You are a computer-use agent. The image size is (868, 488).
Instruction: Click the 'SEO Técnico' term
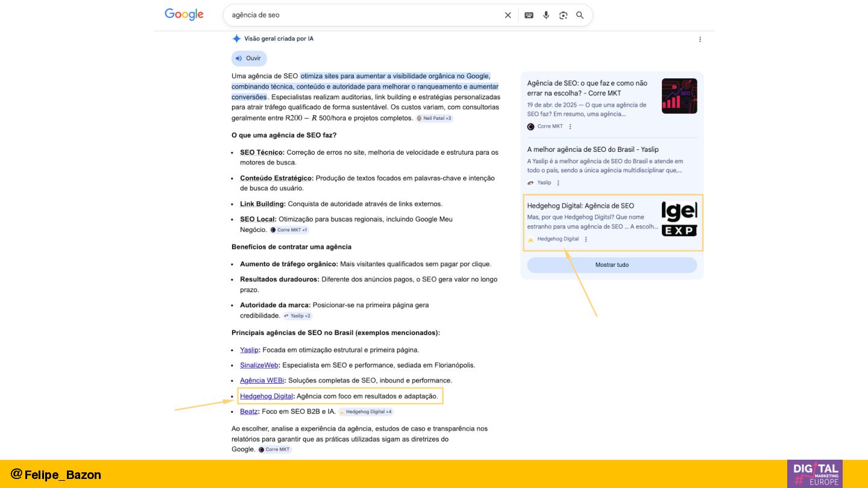(262, 152)
